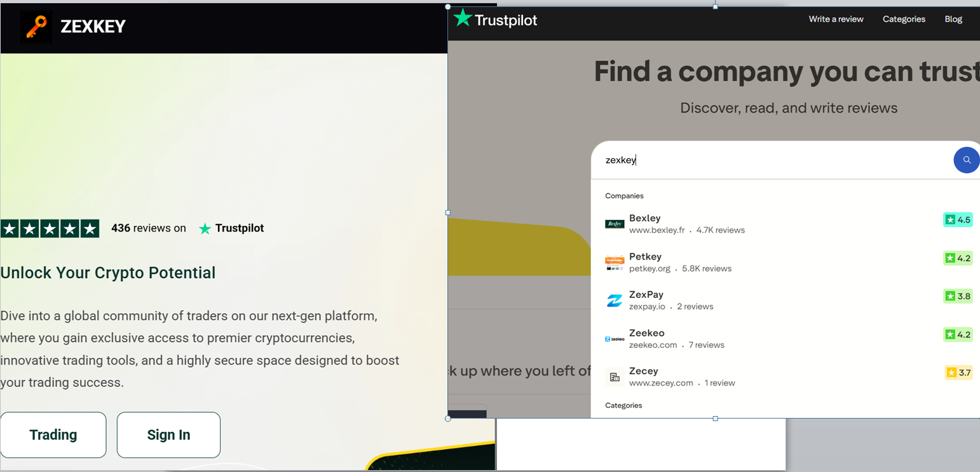Click the Bexley company logo thumbnail
Viewport: 980px width, 472px height.
[x=615, y=224]
